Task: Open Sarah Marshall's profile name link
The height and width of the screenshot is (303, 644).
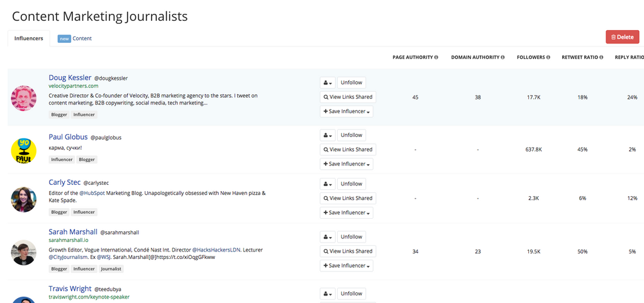Action: 73,232
